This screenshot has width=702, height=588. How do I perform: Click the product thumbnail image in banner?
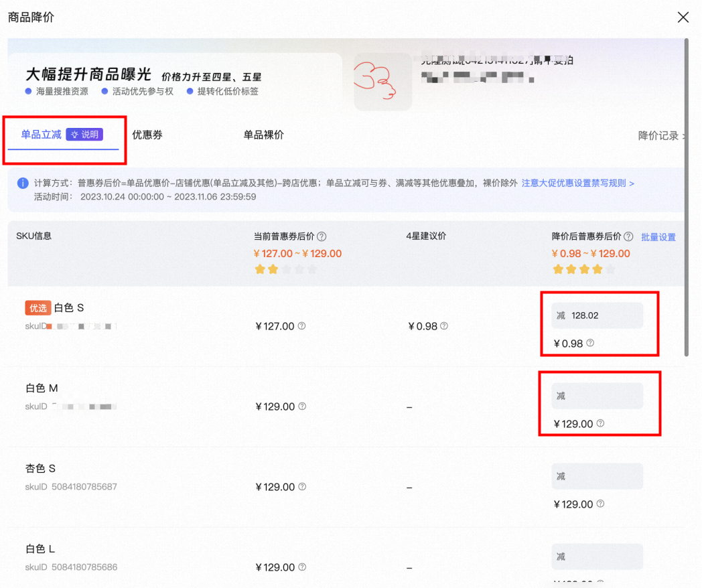point(382,82)
